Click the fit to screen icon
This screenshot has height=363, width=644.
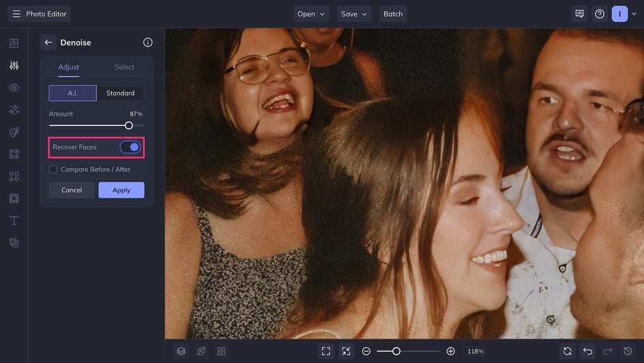[326, 351]
